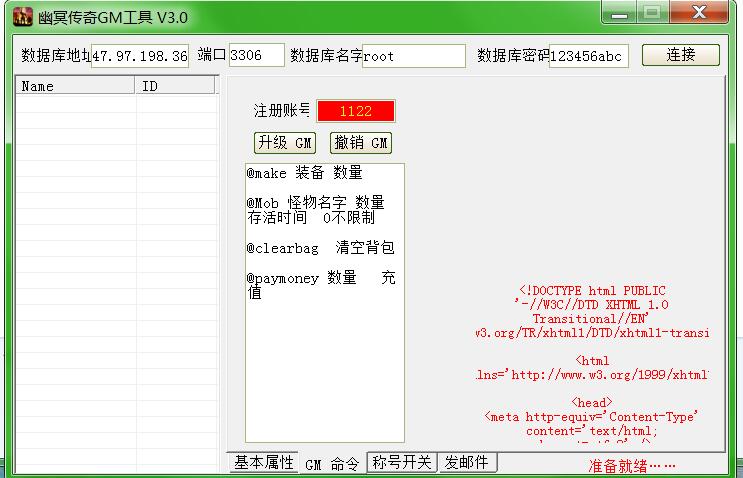Select the 数据库密码 password field

[x=588, y=56]
